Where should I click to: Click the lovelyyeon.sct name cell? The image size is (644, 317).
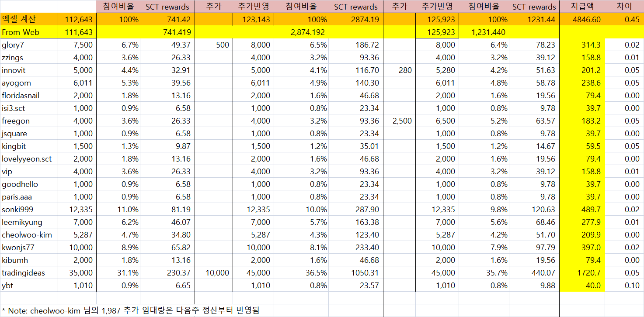coord(29,158)
